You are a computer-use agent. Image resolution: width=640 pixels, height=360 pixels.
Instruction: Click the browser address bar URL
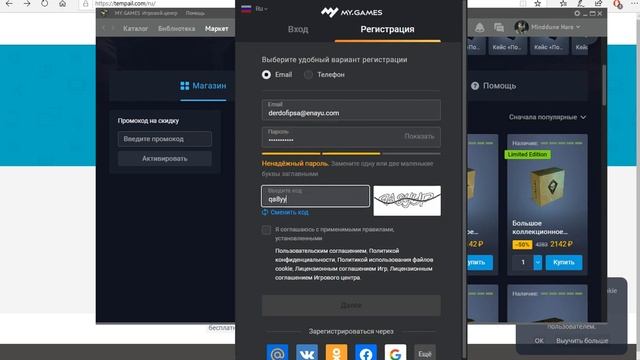(125, 4)
